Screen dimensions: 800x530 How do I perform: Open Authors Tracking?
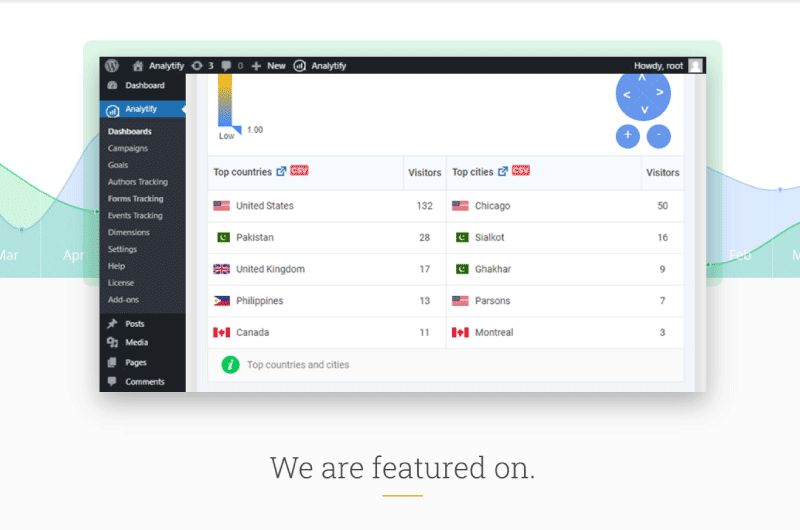coord(138,182)
